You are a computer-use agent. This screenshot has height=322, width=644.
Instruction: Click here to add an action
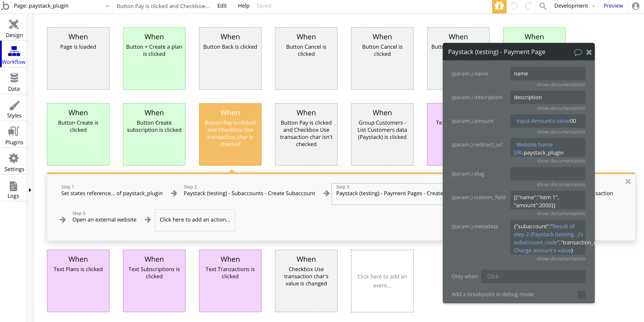[195, 220]
